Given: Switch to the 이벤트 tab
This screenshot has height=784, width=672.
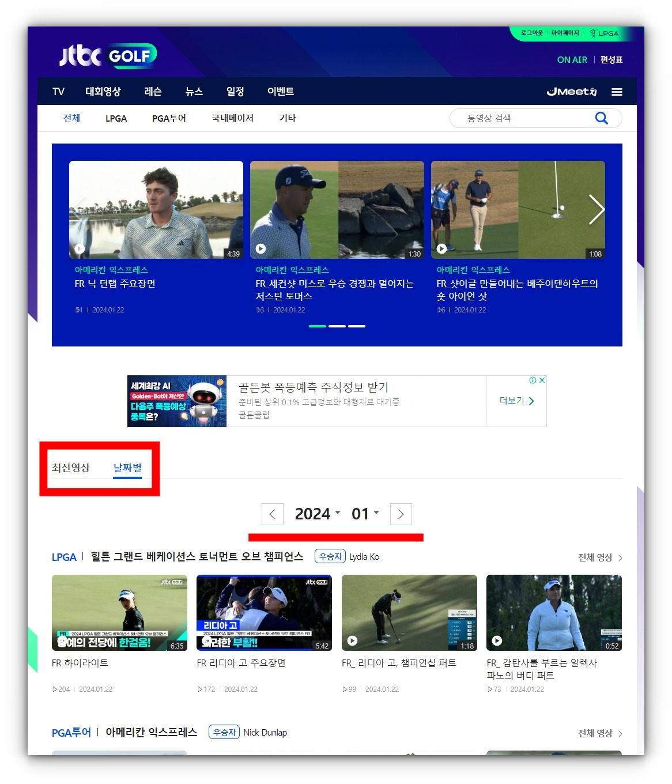Looking at the screenshot, I should coord(280,91).
